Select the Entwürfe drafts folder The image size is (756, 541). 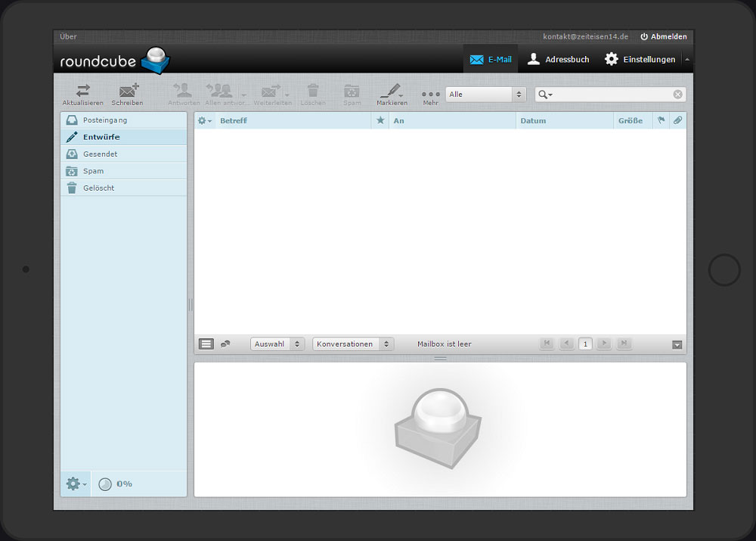coord(124,137)
